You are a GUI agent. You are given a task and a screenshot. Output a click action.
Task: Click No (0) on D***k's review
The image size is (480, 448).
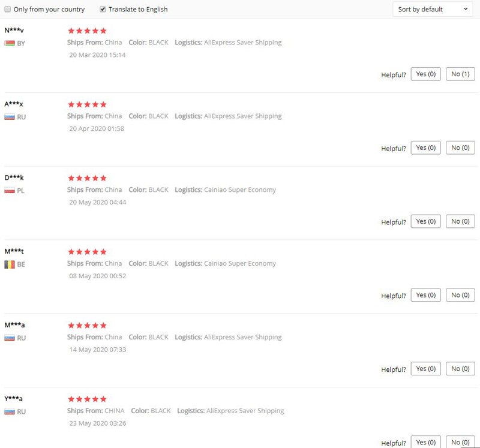(460, 221)
